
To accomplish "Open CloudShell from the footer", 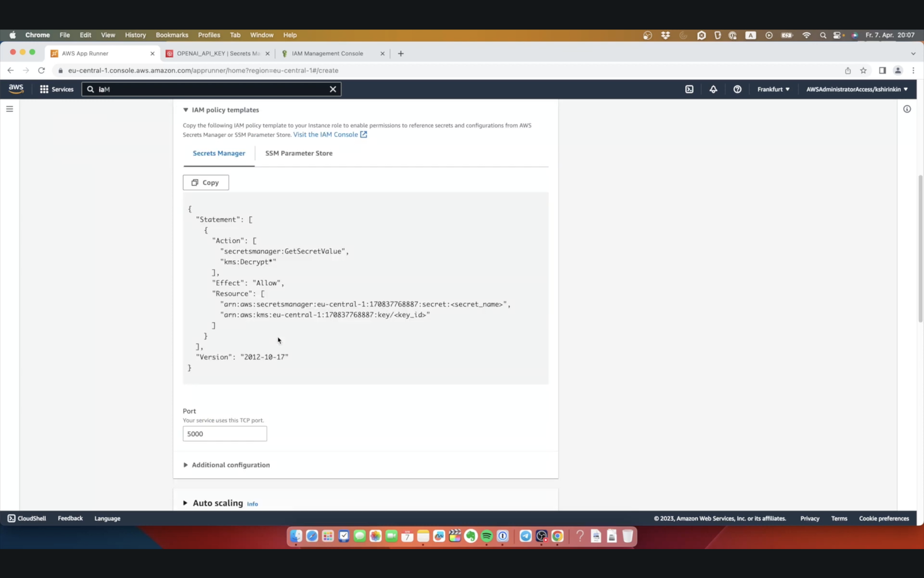I will click(x=27, y=518).
